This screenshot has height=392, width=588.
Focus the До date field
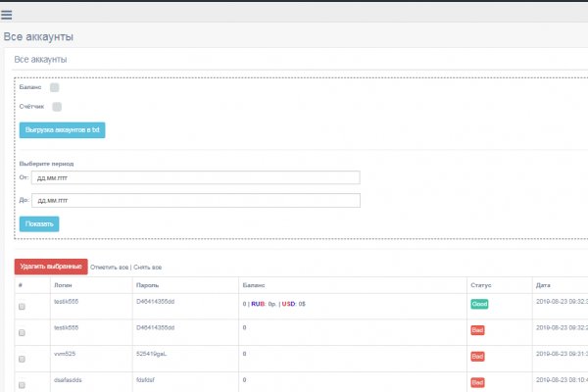[x=196, y=200]
